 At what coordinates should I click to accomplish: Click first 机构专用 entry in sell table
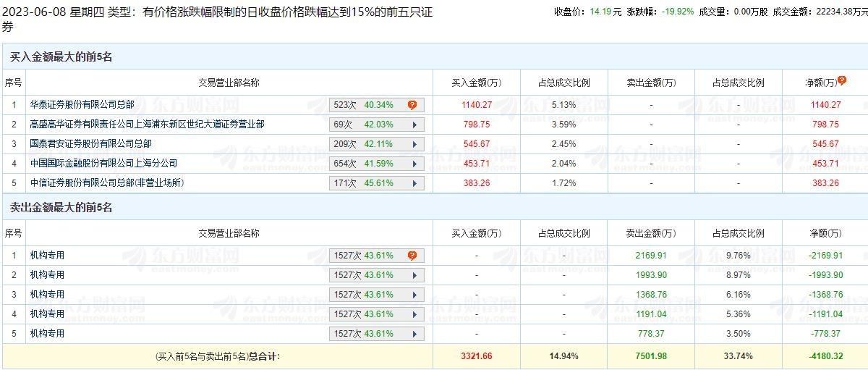tap(47, 256)
